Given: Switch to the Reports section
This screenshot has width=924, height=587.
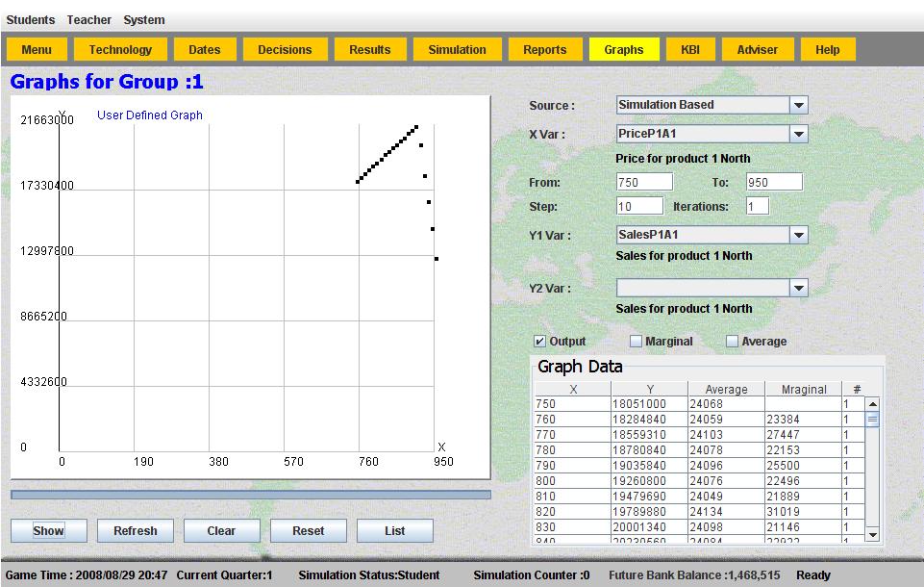Looking at the screenshot, I should pyautogui.click(x=544, y=50).
